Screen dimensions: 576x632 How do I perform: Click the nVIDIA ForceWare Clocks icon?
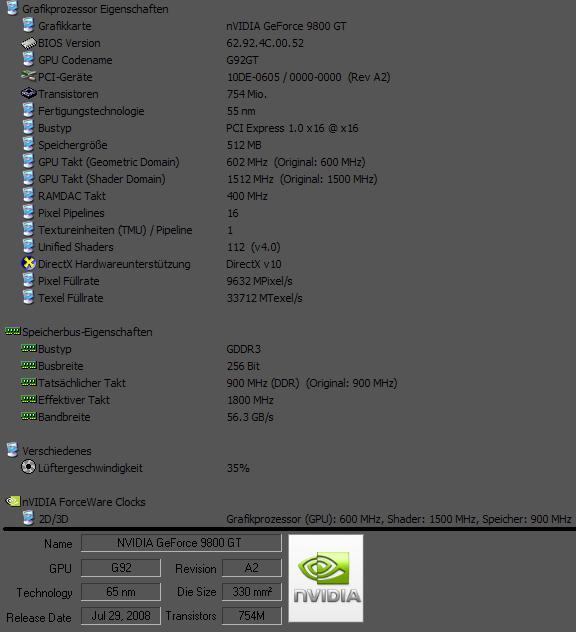pos(13,501)
